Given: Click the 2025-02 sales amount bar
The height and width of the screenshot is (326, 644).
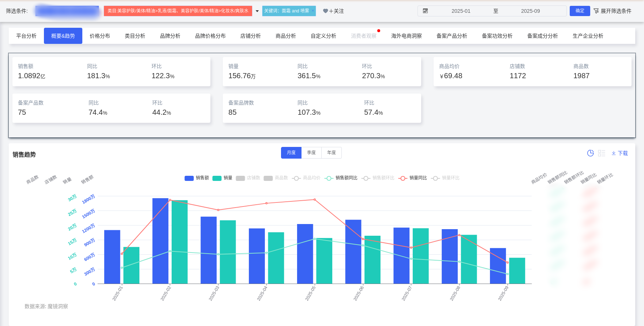Looking at the screenshot, I should (160, 240).
